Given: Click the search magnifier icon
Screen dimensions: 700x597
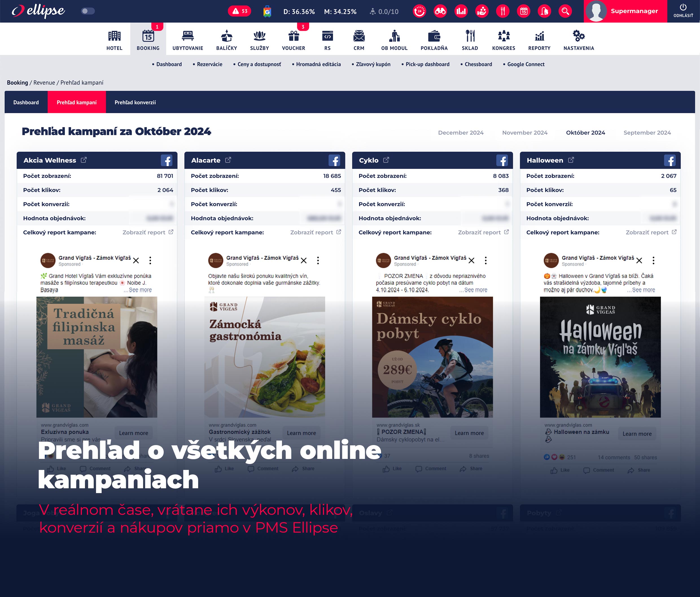Looking at the screenshot, I should pyautogui.click(x=565, y=11).
